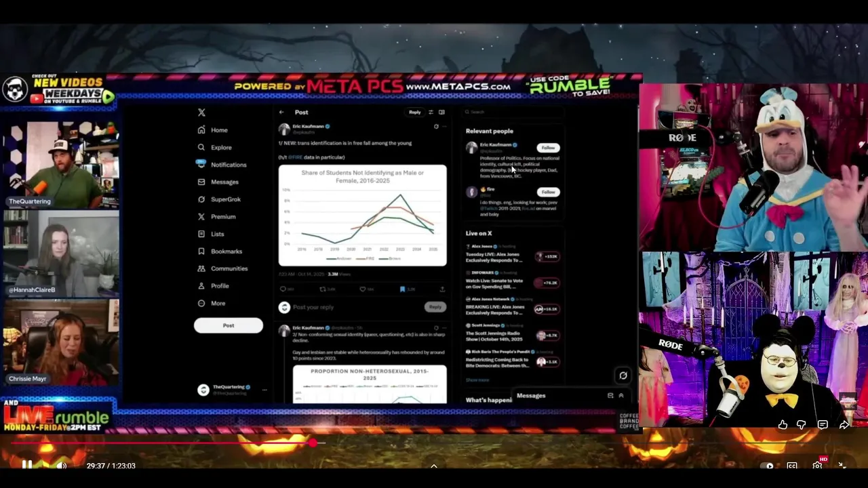Open reader view icon in Post header
The image size is (868, 488).
441,113
